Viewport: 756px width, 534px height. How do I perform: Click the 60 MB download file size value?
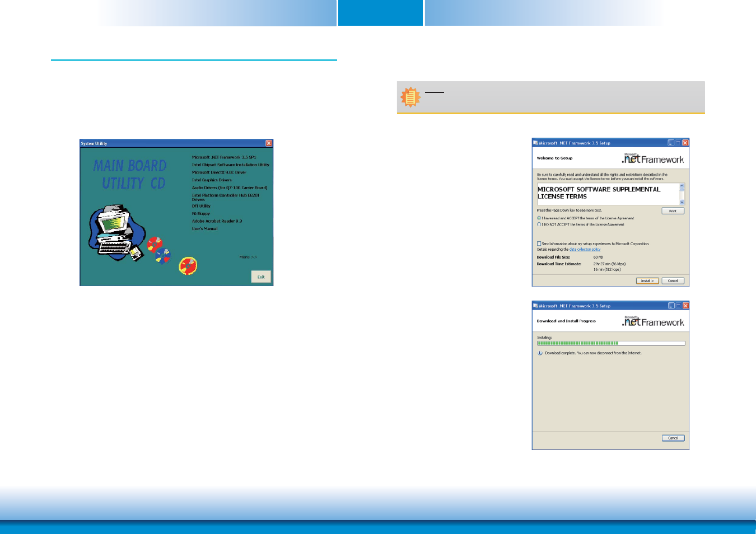(x=598, y=257)
